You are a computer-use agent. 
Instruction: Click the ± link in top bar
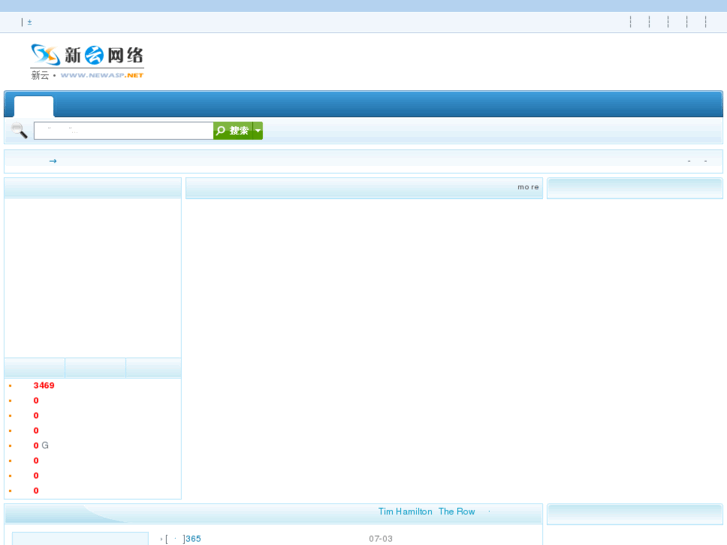coord(30,22)
